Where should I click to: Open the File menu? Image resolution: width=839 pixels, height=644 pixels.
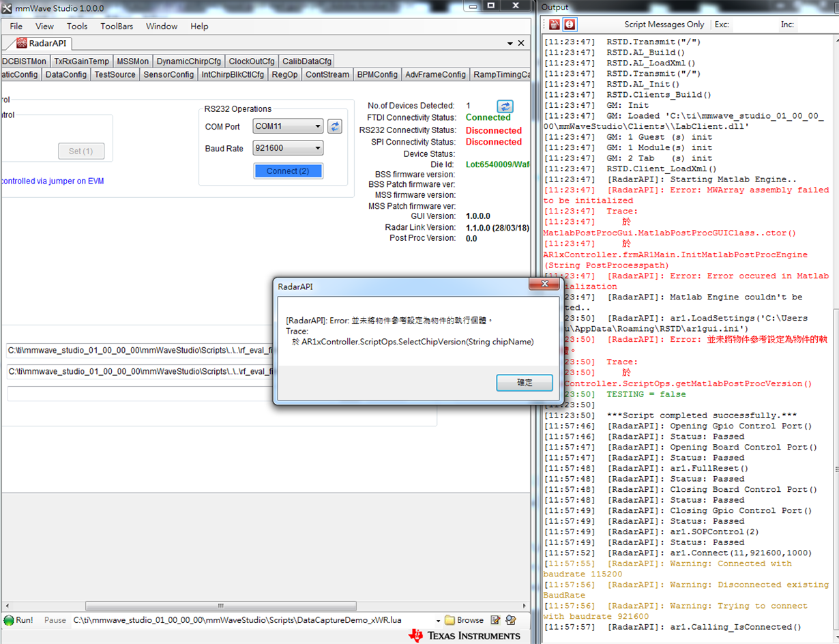16,26
